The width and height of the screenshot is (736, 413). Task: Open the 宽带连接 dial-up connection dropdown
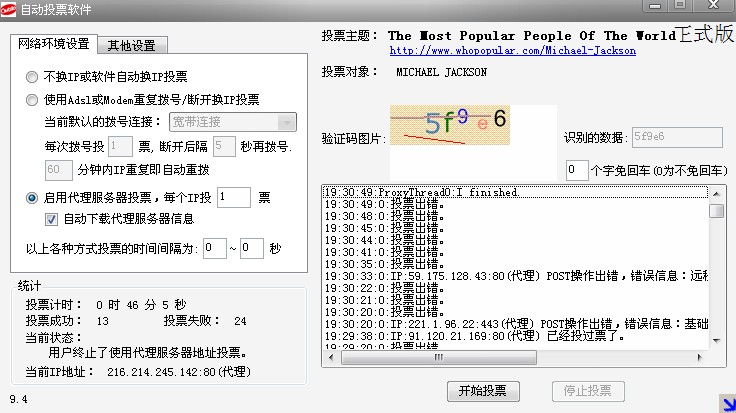point(233,122)
